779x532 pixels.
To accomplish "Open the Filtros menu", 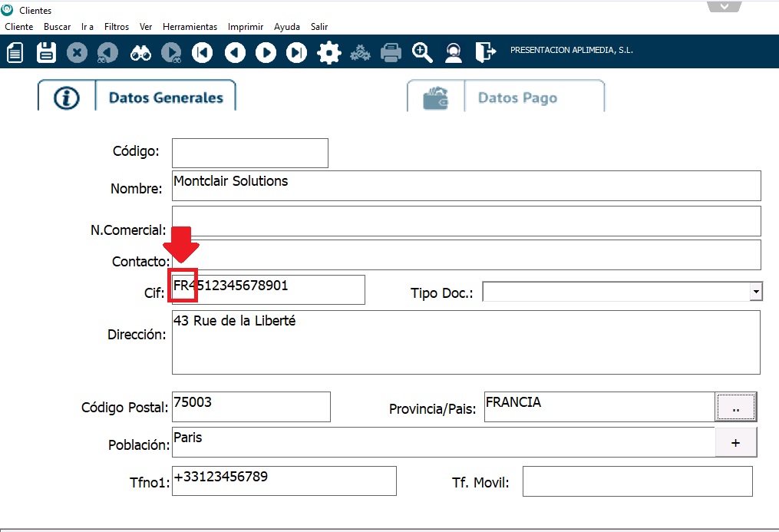I will [x=117, y=27].
